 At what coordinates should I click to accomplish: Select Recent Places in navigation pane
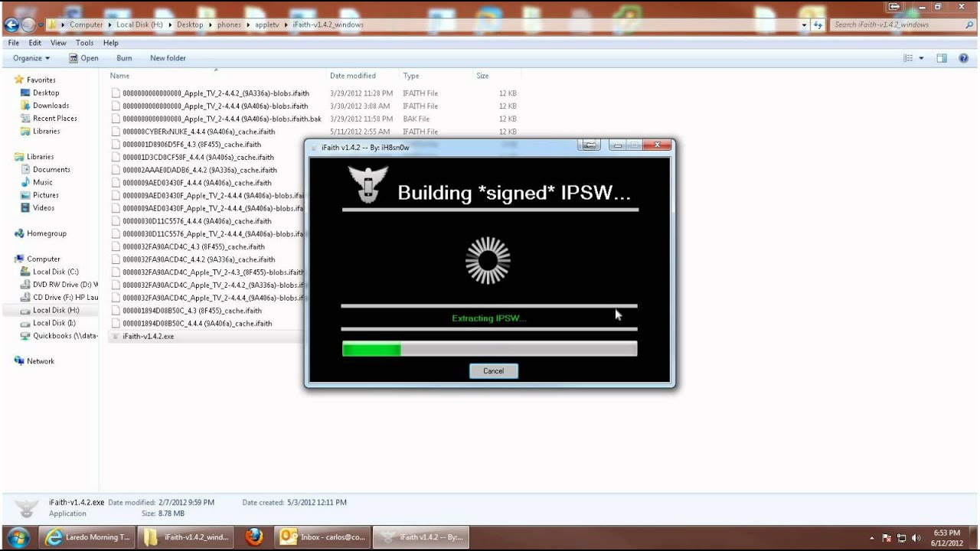pos(54,119)
